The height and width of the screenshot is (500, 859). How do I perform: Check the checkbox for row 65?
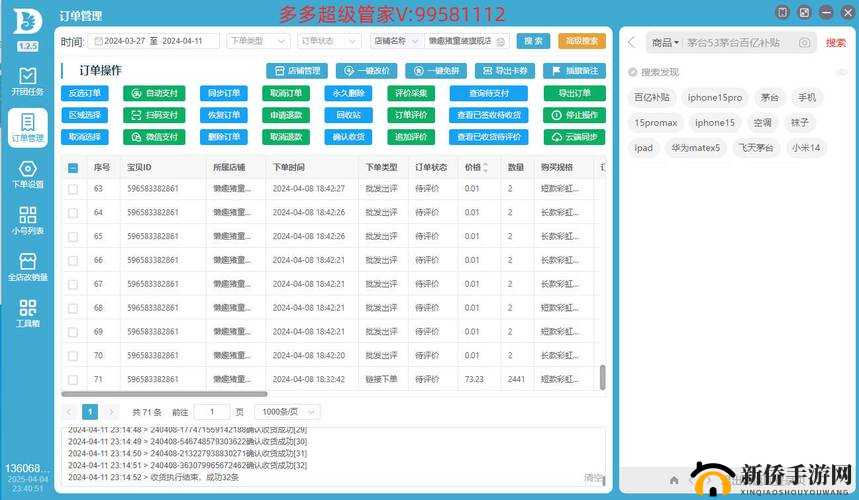click(x=73, y=237)
